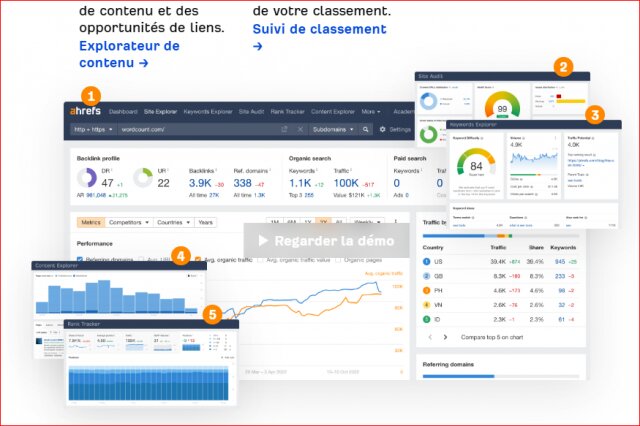Click the Backlinks 3.9K value

click(x=200, y=183)
